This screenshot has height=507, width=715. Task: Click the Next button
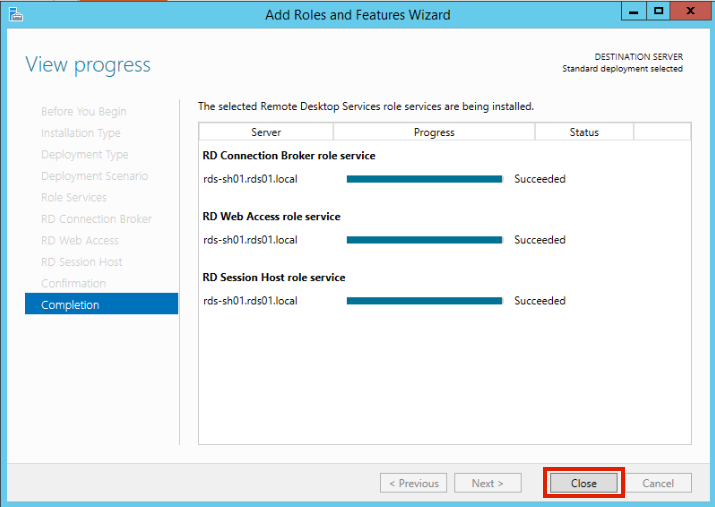[x=488, y=483]
